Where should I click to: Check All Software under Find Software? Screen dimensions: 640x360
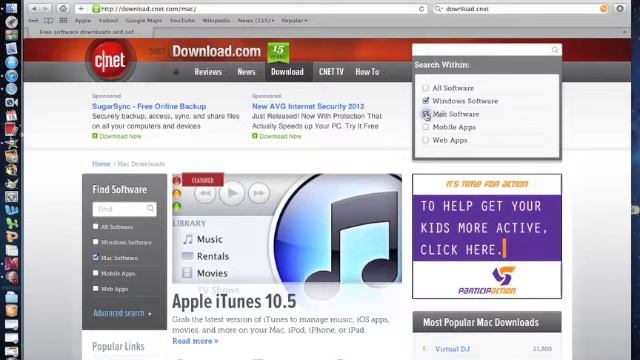pyautogui.click(x=96, y=226)
